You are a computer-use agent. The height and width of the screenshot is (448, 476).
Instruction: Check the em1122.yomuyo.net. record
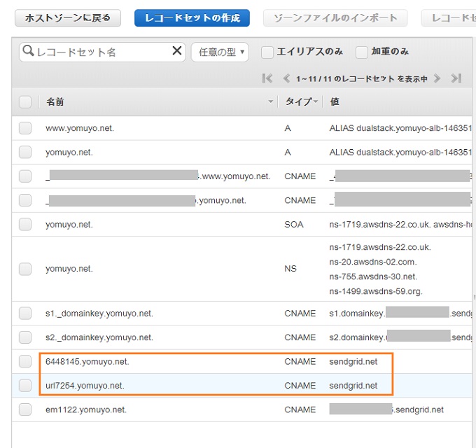(x=25, y=409)
